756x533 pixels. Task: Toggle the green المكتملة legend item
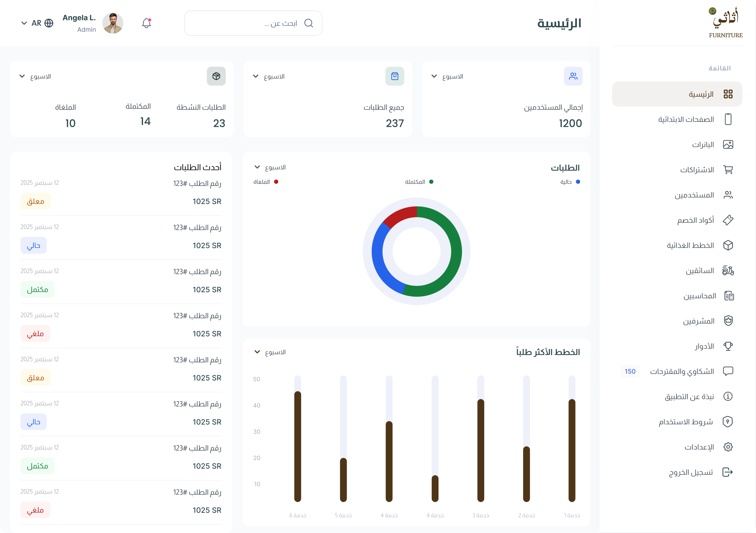pos(419,182)
